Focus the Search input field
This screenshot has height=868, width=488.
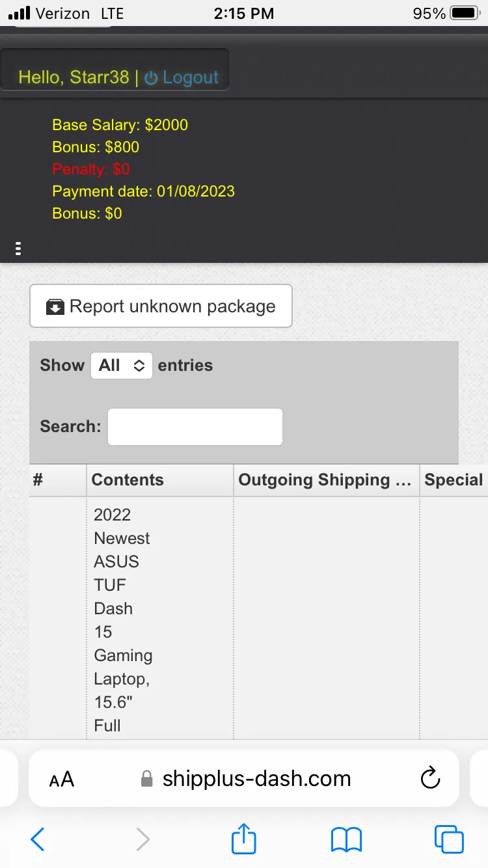[195, 427]
